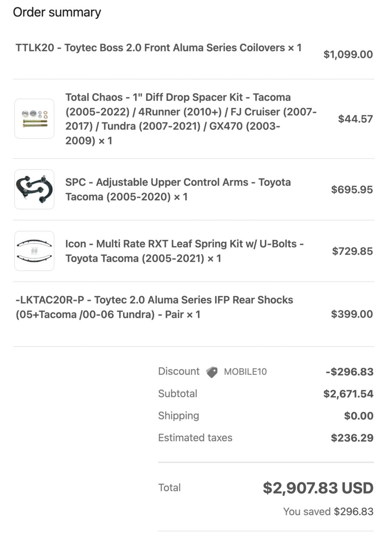Select the Toytec Boss 2.0 Coilovers item title
This screenshot has width=392, height=544.
point(158,48)
